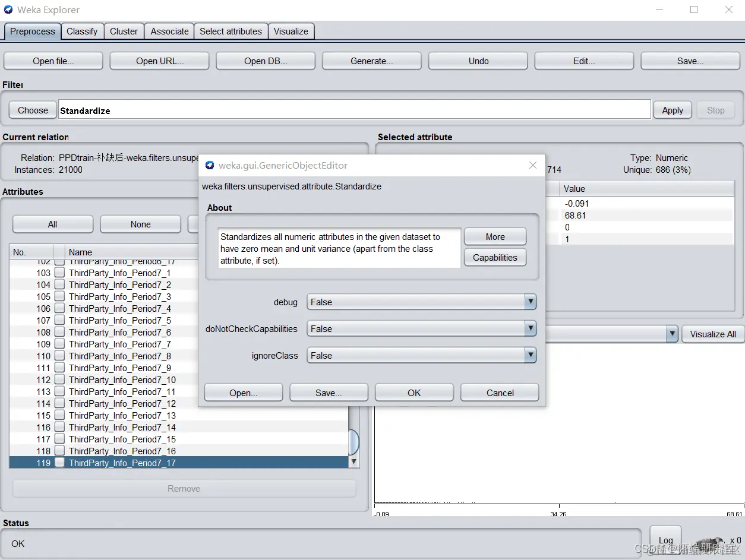This screenshot has height=560, width=745.
Task: Click the No. column header in attributes table
Action: [31, 252]
